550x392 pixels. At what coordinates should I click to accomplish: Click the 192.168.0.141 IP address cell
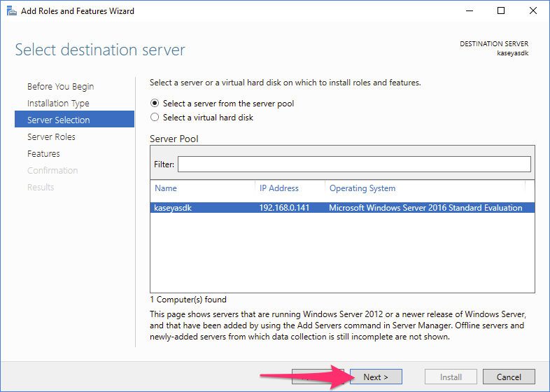(x=284, y=208)
